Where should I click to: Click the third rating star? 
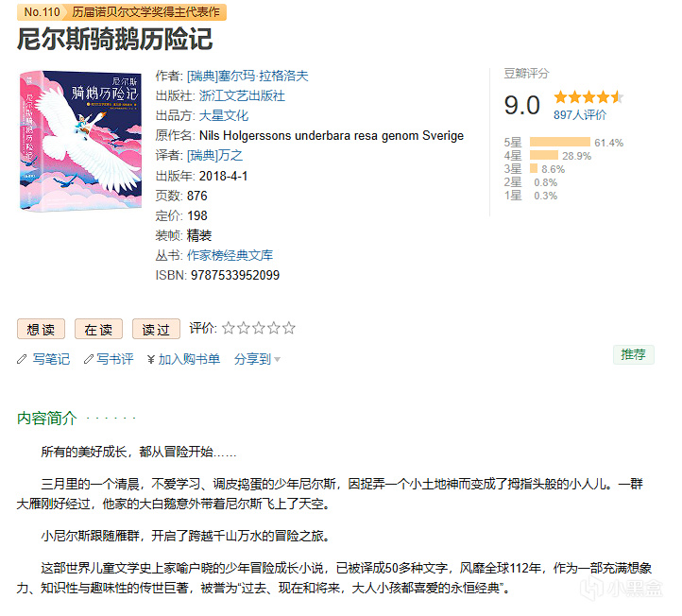pyautogui.click(x=259, y=328)
